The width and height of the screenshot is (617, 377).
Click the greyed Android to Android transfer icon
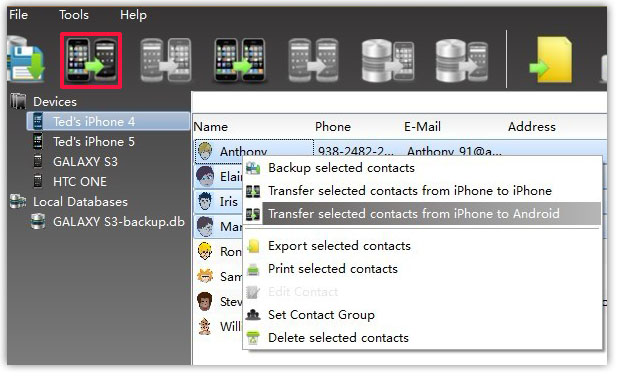pyautogui.click(x=313, y=60)
